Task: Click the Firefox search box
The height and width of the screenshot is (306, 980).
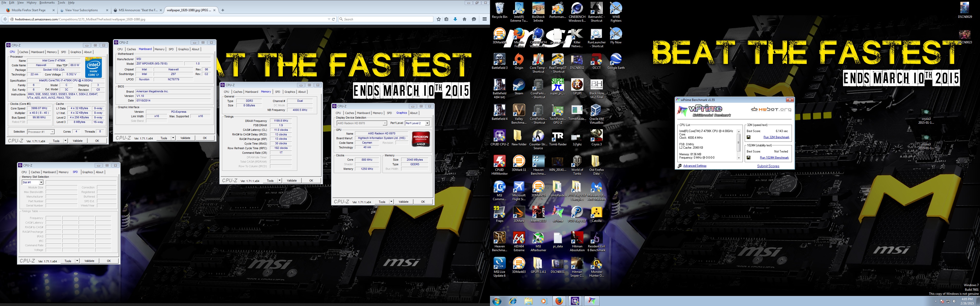Action: point(385,19)
